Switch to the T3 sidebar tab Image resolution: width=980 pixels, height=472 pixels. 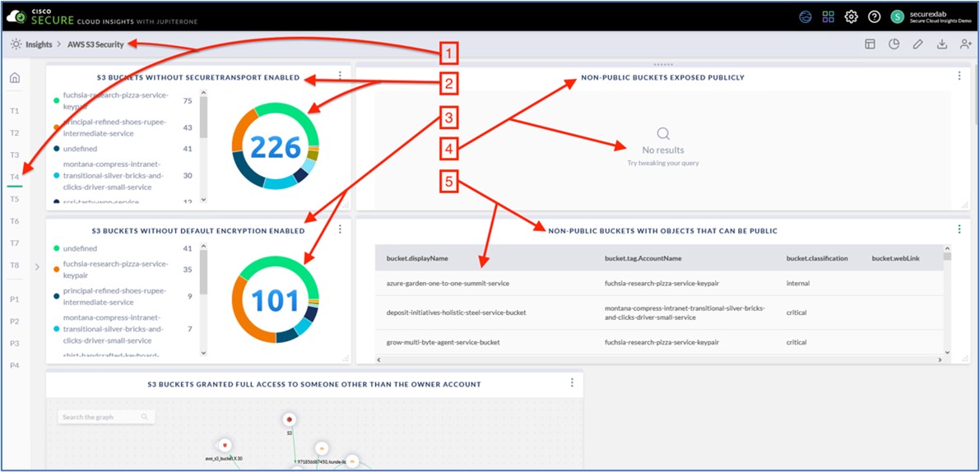tap(14, 155)
